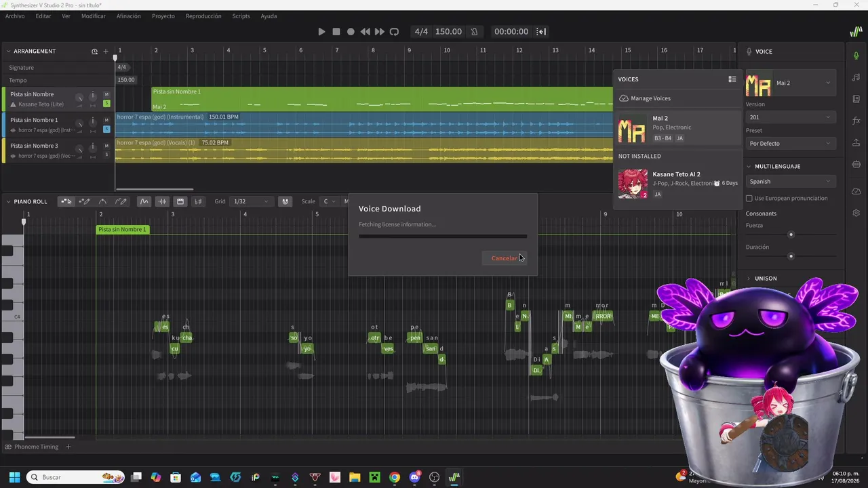Select the pitch curve pencil tool
Viewport: 868px width, 488px height.
[121, 201]
